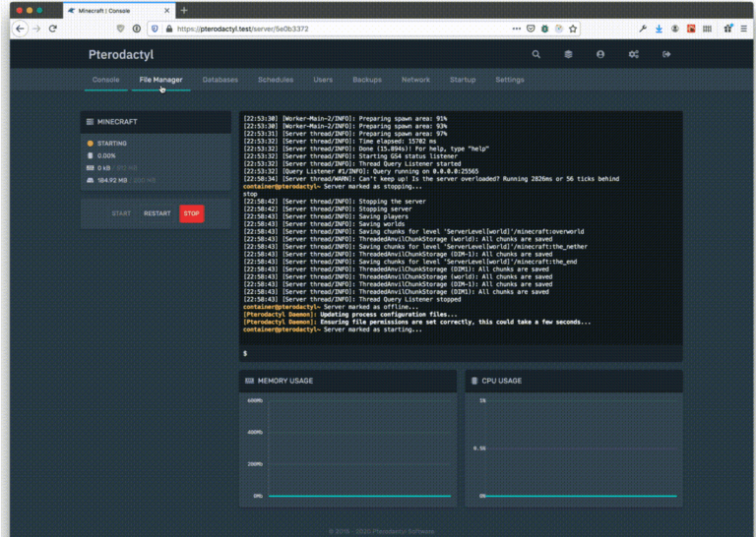This screenshot has width=756, height=537.
Task: Switch to the Backups tab
Action: [367, 80]
